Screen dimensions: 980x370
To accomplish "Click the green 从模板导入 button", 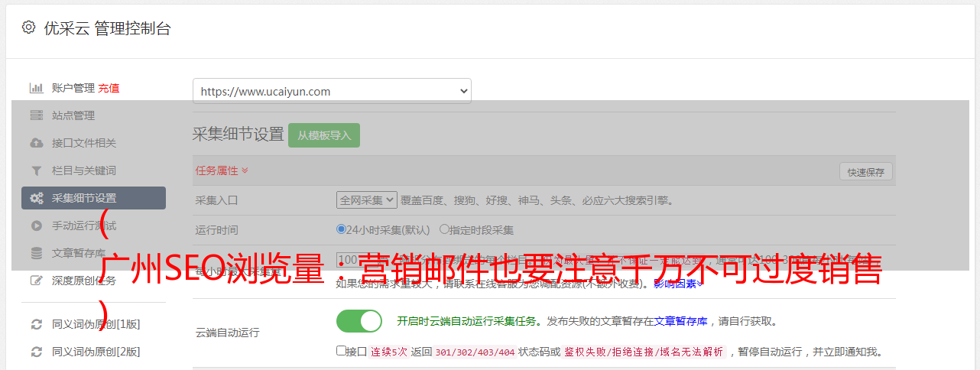I will pos(324,135).
